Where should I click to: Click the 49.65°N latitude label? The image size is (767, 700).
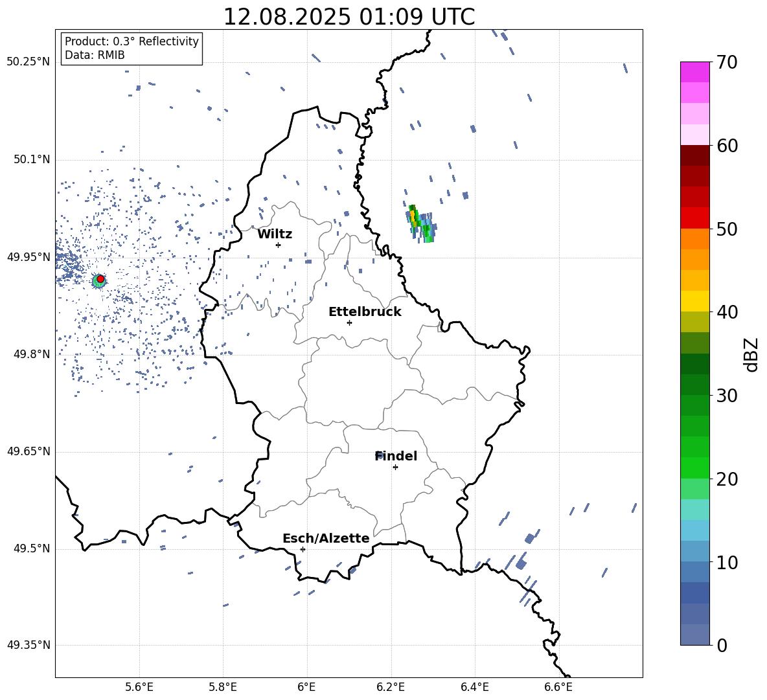click(x=29, y=451)
